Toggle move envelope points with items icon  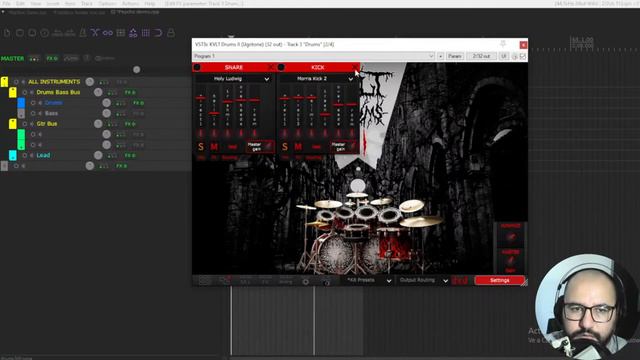point(133,33)
